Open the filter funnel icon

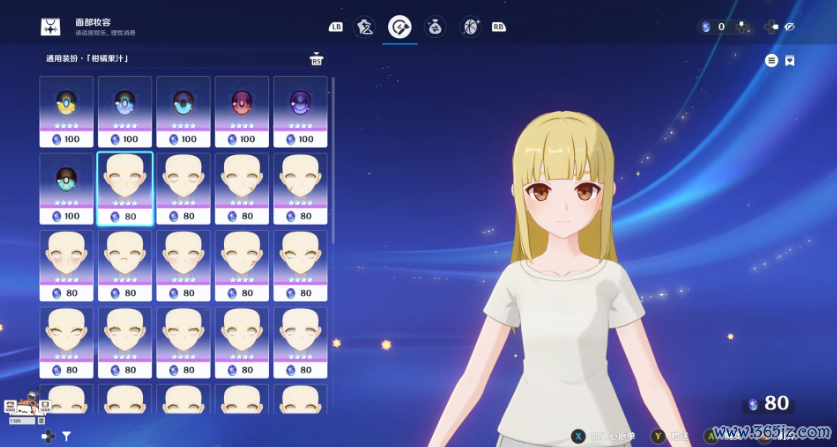pyautogui.click(x=67, y=436)
